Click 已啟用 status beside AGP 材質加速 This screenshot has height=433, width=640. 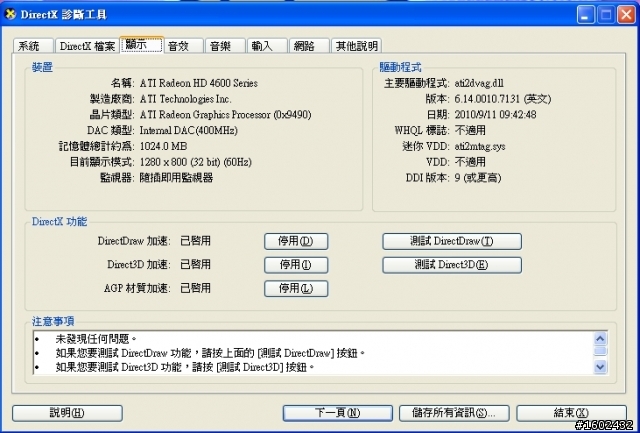[196, 288]
